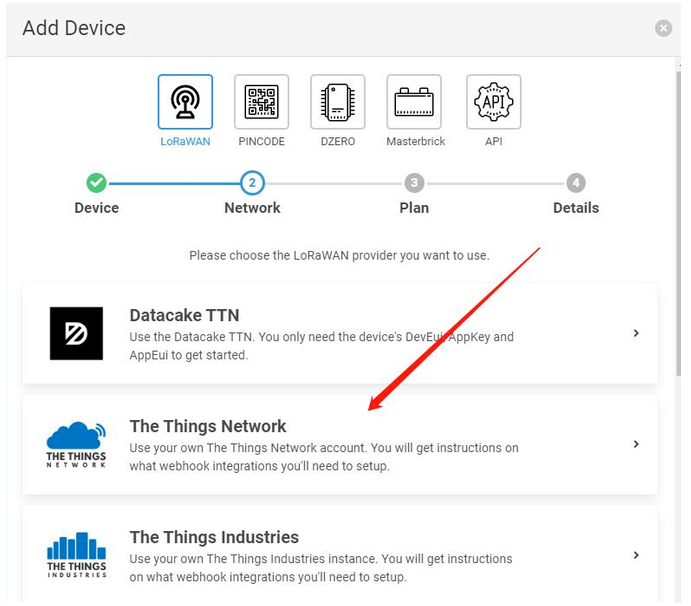Go to step 2 Network circle
The height and width of the screenshot is (606, 691).
[252, 182]
